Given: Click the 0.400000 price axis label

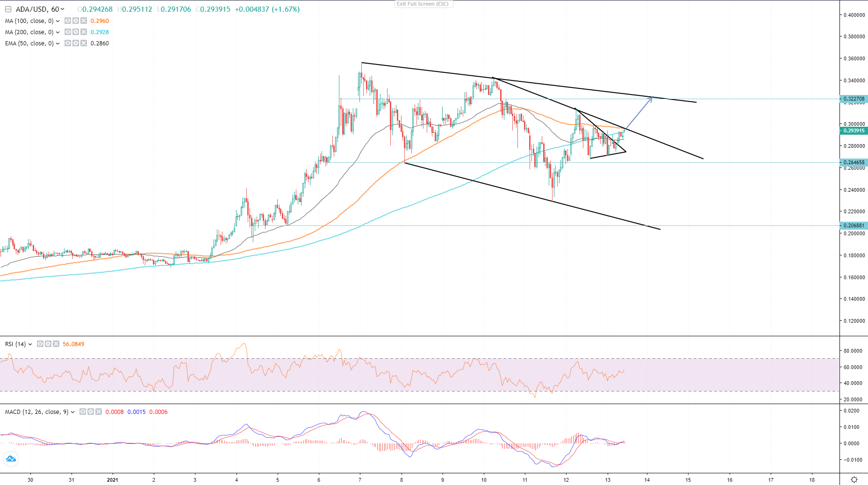Looking at the screenshot, I should tap(854, 15).
